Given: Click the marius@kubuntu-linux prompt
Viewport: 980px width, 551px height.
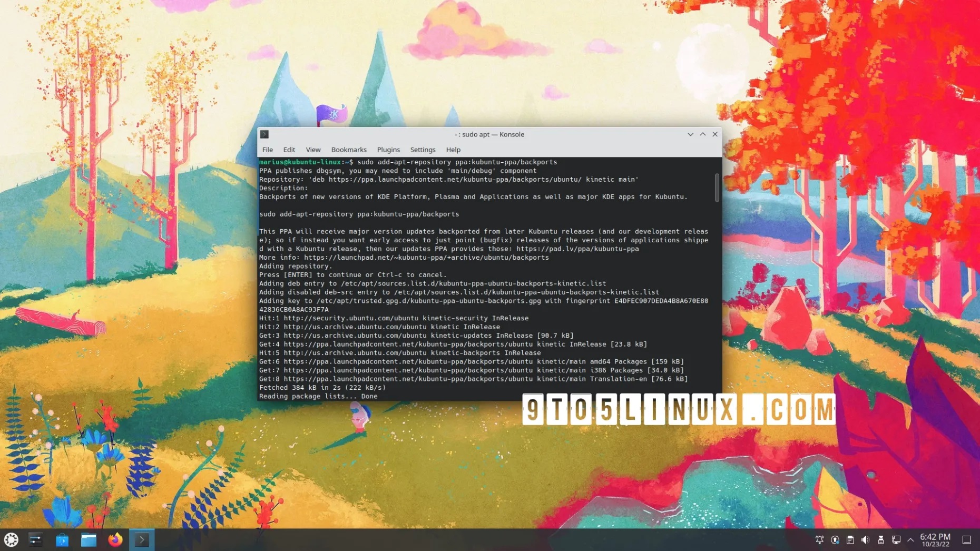Looking at the screenshot, I should (306, 162).
